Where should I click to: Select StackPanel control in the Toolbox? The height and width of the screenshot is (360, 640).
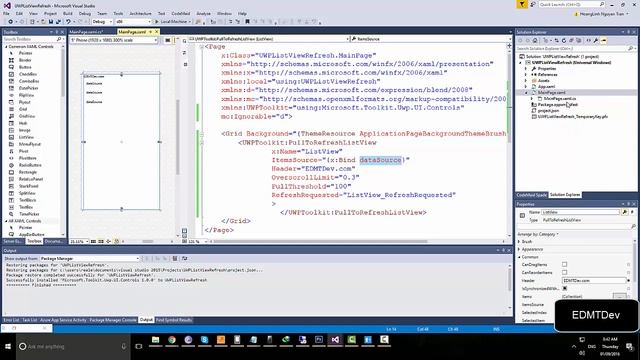pos(28,186)
